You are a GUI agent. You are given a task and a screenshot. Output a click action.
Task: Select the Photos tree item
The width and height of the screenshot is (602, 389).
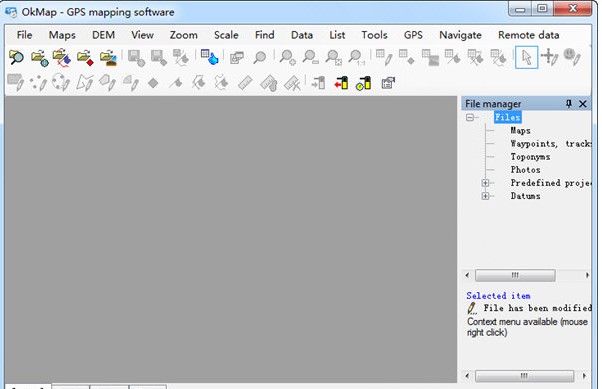tap(525, 170)
